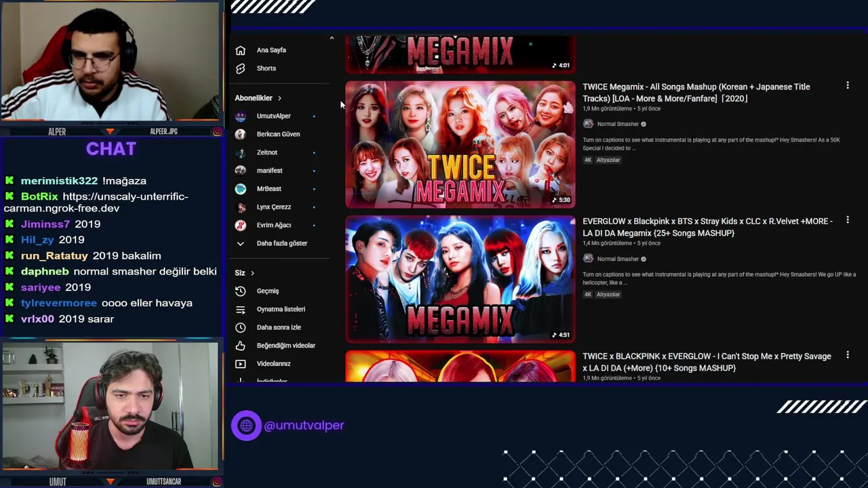868x488 pixels.
Task: Open options menu for EVERGLOW x Blackpink video
Action: (847, 220)
